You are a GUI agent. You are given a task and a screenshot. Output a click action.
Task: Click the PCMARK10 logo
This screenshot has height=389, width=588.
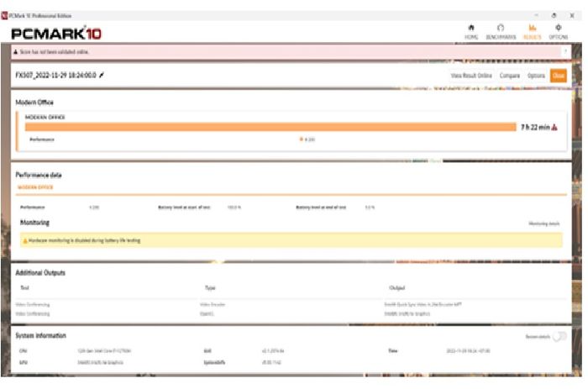tap(56, 34)
